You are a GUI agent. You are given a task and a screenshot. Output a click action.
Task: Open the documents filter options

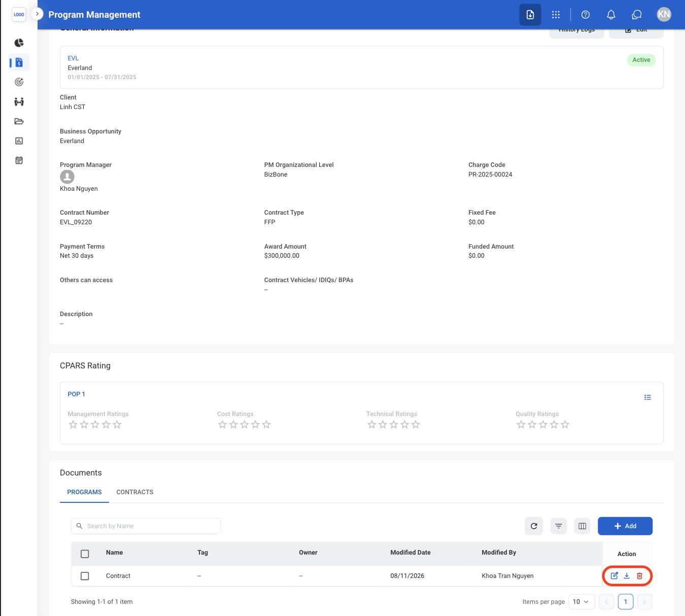click(558, 526)
